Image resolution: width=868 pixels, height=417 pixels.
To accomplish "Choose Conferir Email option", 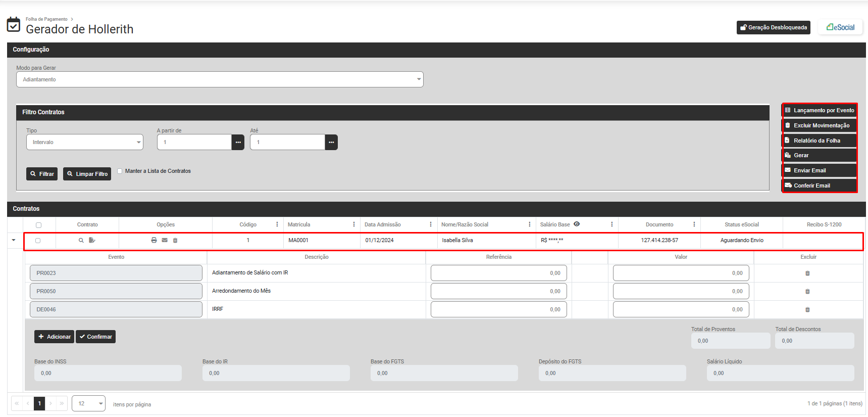I will pyautogui.click(x=819, y=186).
